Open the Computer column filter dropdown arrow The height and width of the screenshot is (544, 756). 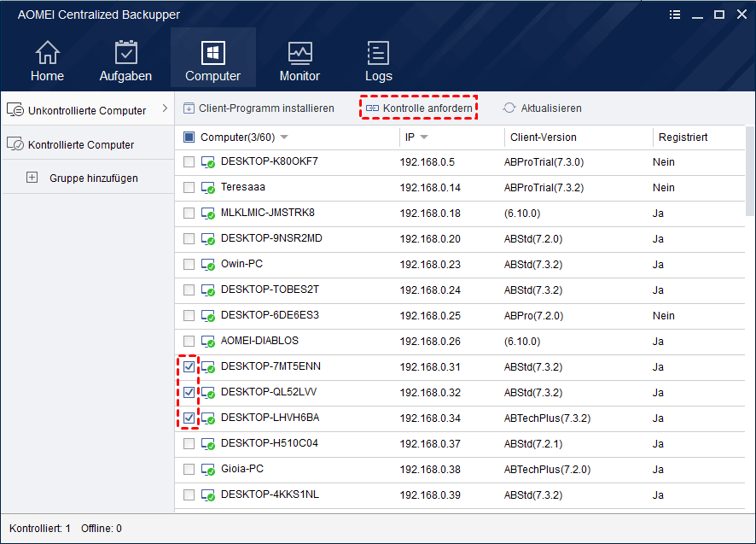coord(284,137)
